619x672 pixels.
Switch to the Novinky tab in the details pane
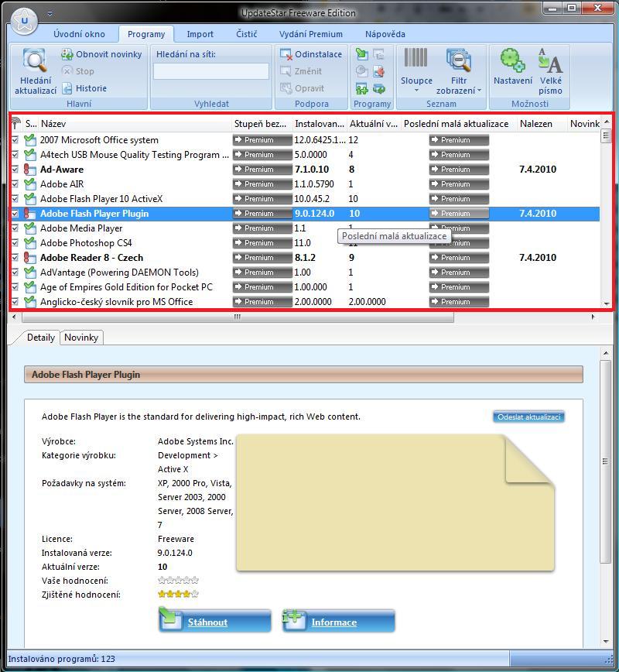tap(81, 338)
